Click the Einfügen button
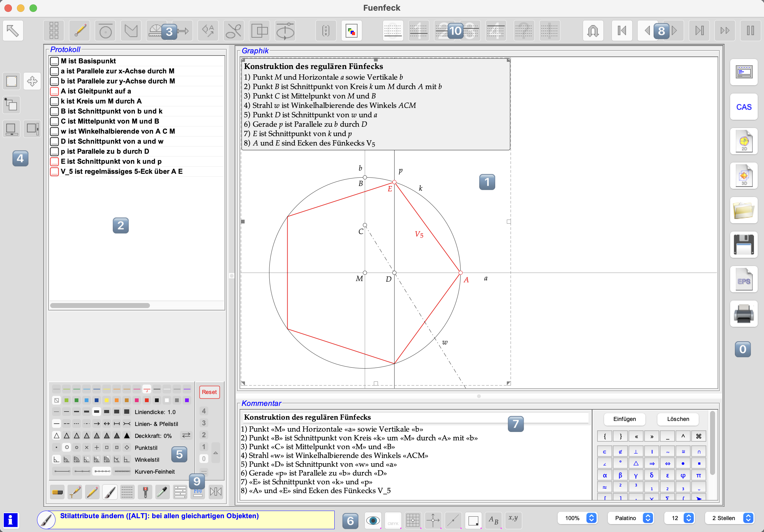This screenshot has height=532, width=764. [624, 419]
